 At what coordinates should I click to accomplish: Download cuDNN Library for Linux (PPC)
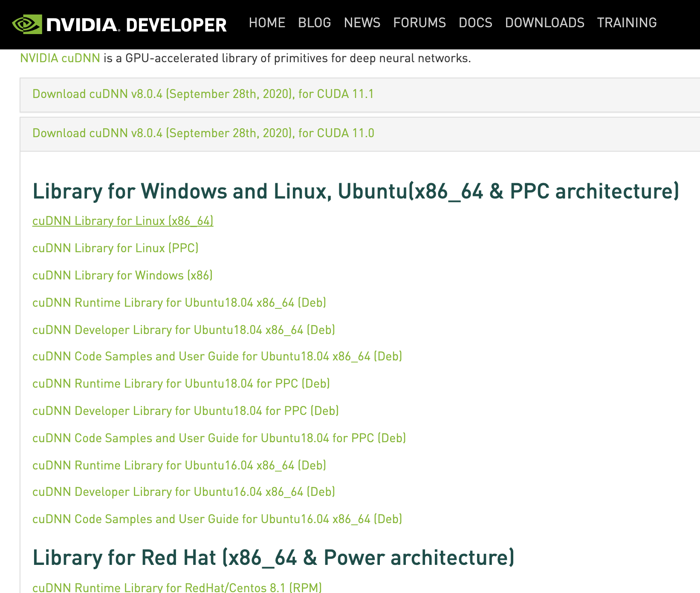tap(116, 248)
